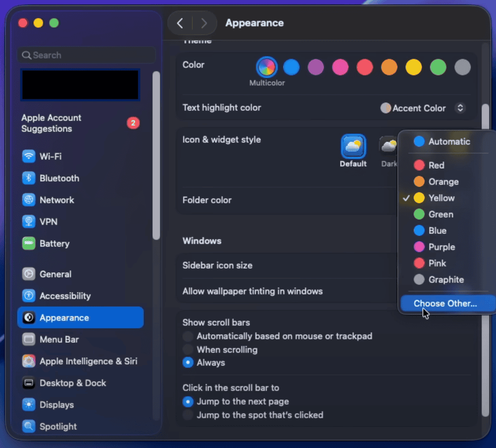
Task: Select Jump to the spot that's clicked
Action: click(188, 415)
